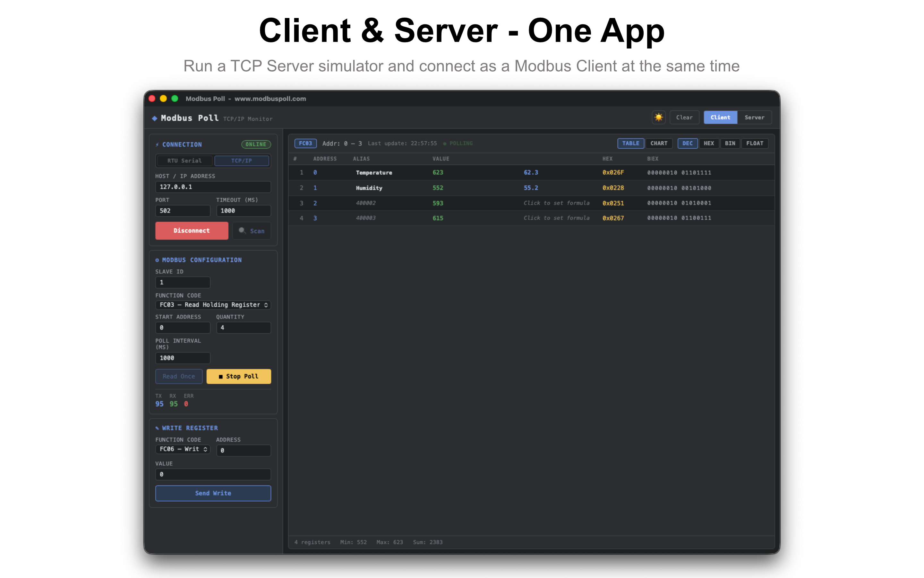924x578 pixels.
Task: Click the value 593 cell
Action: tap(438, 203)
